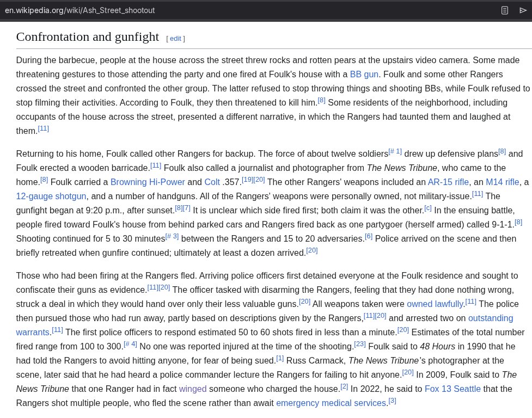
Task: Open the owned lawfully link
Action: pyautogui.click(x=435, y=304)
